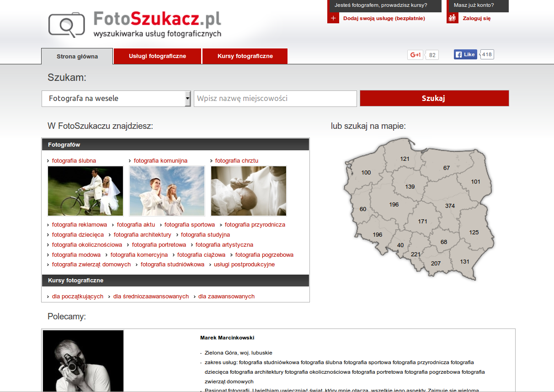Select map region labeled 68
The height and width of the screenshot is (392, 554).
[444, 242]
